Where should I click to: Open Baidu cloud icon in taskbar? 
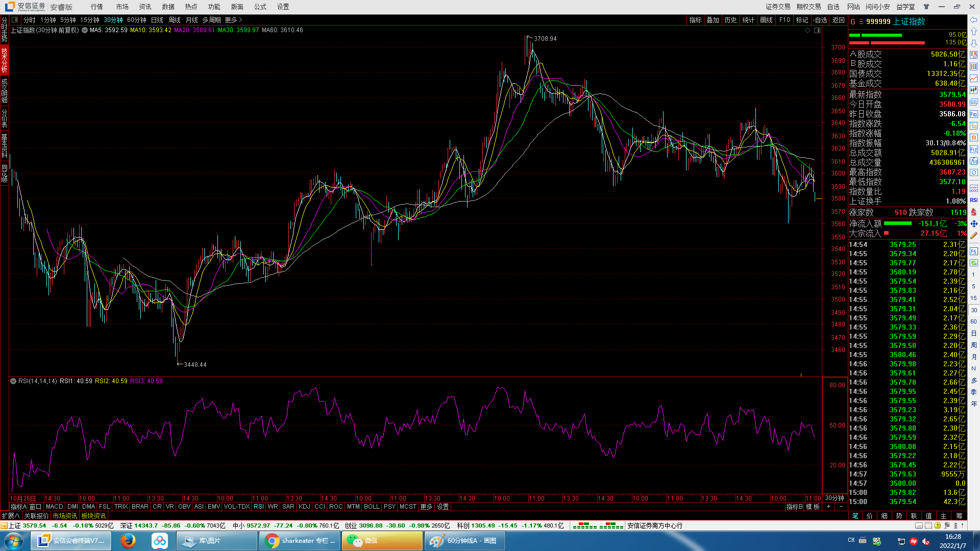[160, 540]
